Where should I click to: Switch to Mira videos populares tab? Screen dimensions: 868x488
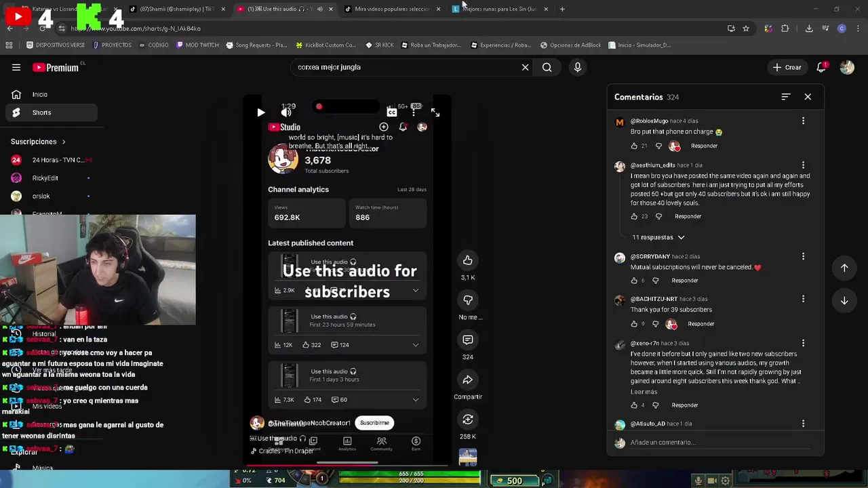(392, 9)
